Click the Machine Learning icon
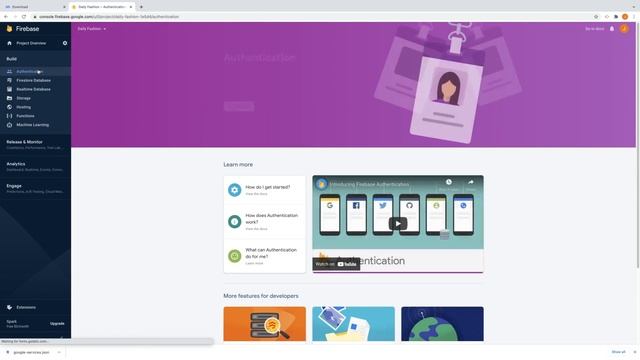The width and height of the screenshot is (640, 360). coord(9,125)
